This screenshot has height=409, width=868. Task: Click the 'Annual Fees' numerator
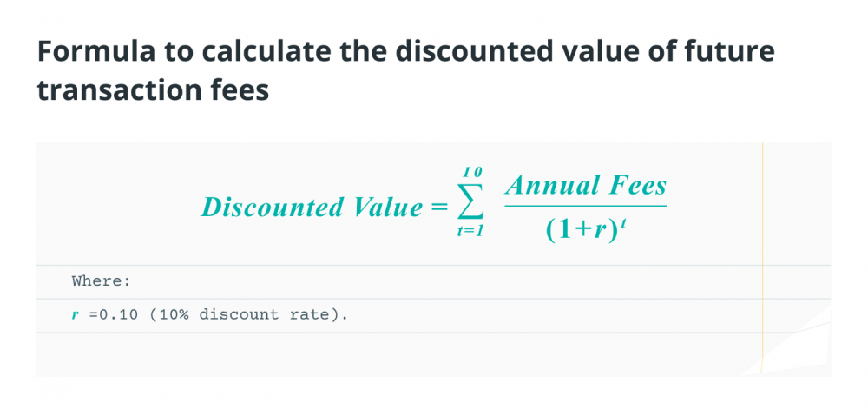586,186
